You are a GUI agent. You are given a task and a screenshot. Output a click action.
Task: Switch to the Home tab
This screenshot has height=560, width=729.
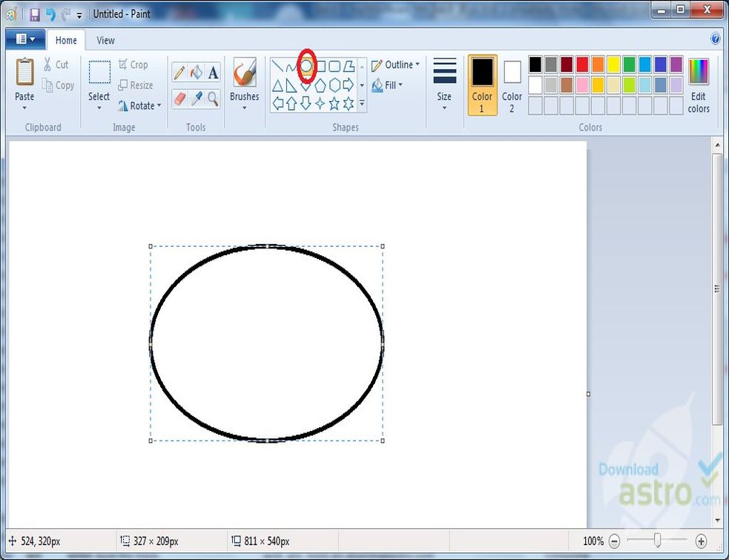click(x=66, y=41)
